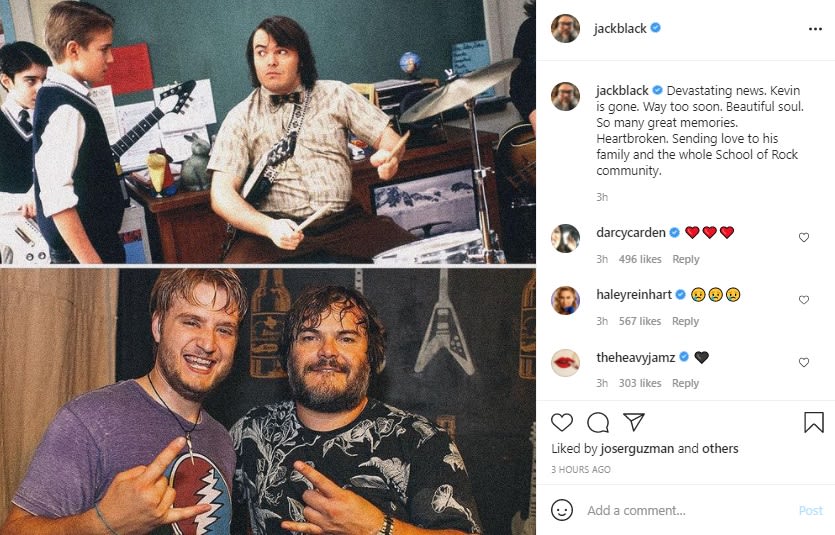
Task: Like haleyreinhart's comment heart
Action: [804, 300]
